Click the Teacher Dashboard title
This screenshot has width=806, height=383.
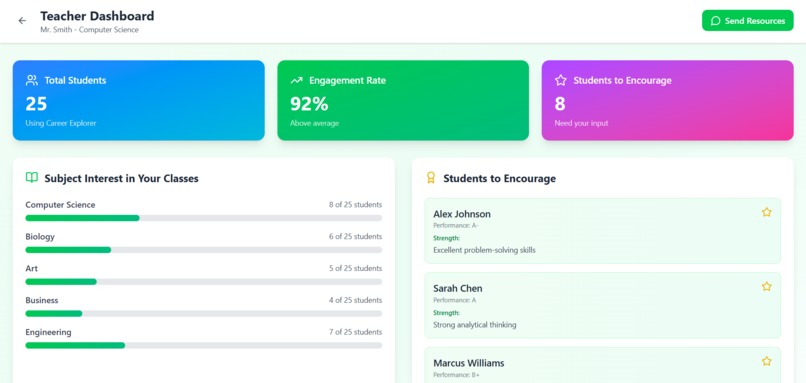tap(97, 16)
